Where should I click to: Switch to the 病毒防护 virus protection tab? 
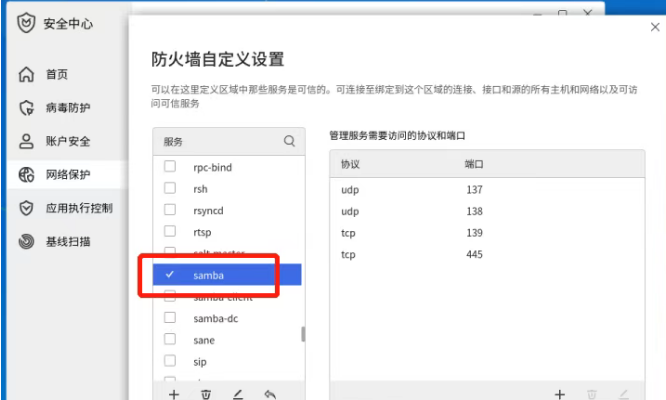point(66,108)
